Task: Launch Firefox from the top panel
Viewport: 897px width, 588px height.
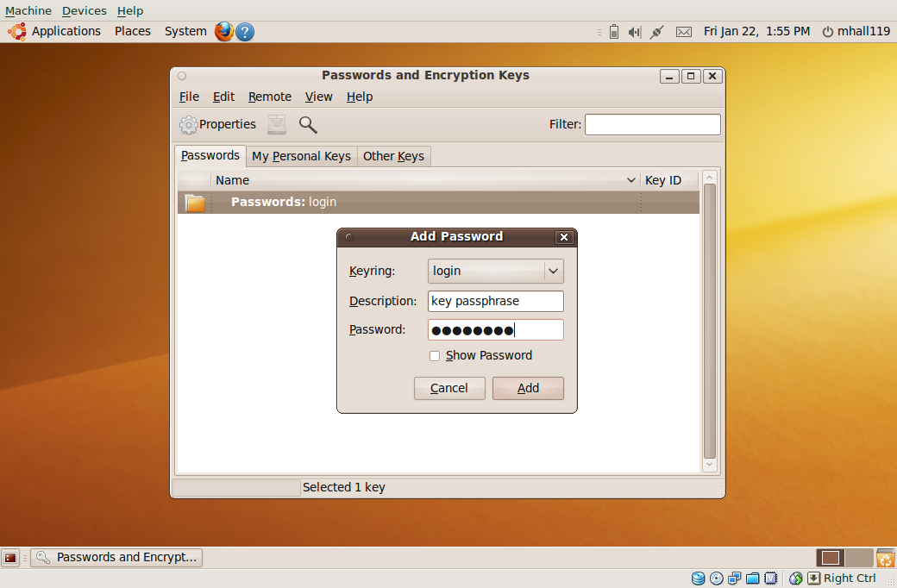Action: tap(223, 31)
